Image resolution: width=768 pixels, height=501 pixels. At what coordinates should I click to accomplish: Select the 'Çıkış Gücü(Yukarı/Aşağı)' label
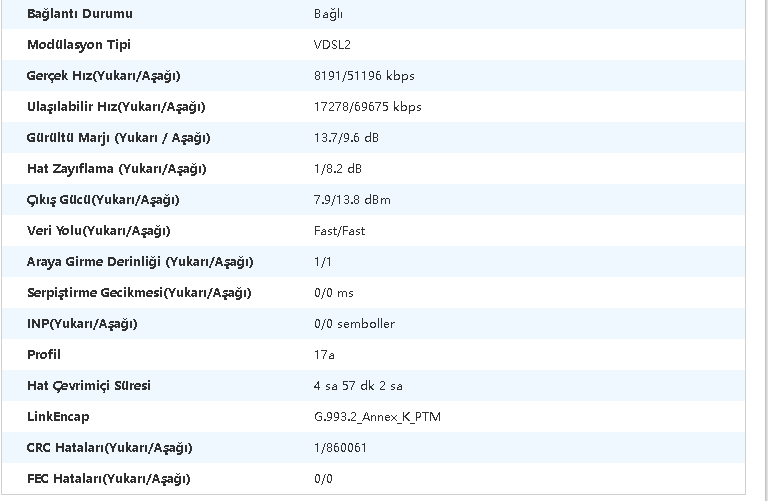(x=103, y=200)
